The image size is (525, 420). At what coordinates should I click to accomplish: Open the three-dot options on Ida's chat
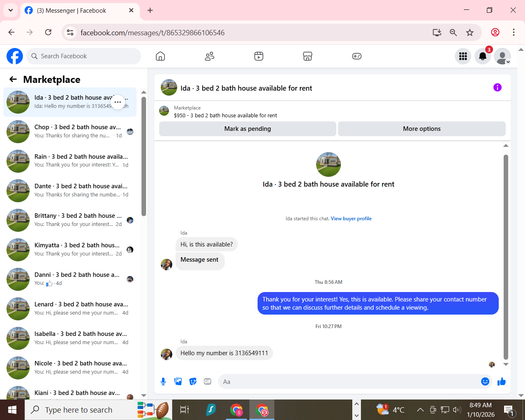(118, 102)
